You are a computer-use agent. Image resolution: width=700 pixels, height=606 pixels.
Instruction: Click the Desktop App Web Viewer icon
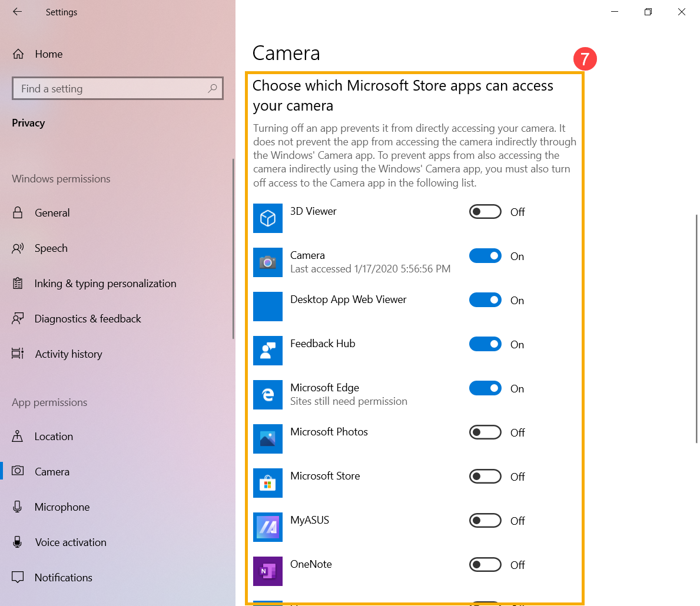click(x=268, y=307)
